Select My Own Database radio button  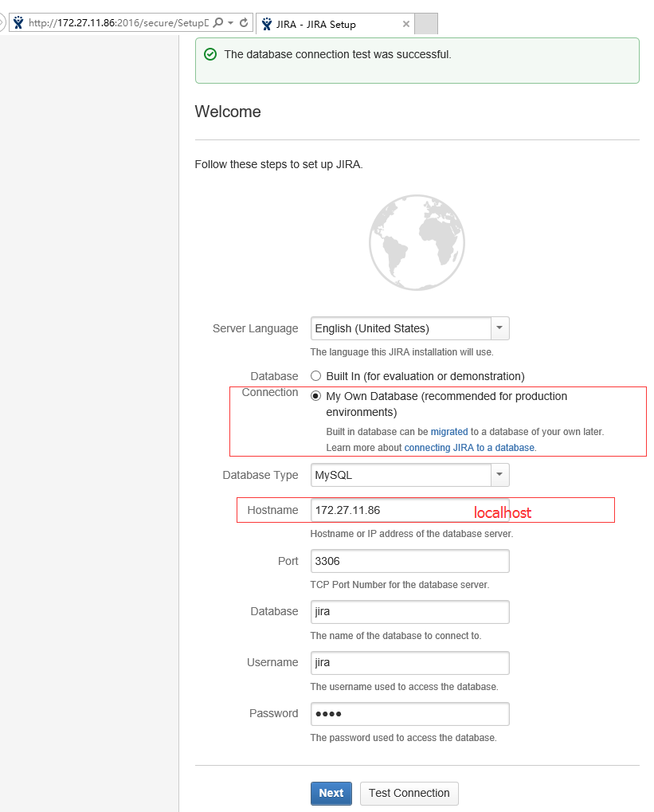pos(315,396)
